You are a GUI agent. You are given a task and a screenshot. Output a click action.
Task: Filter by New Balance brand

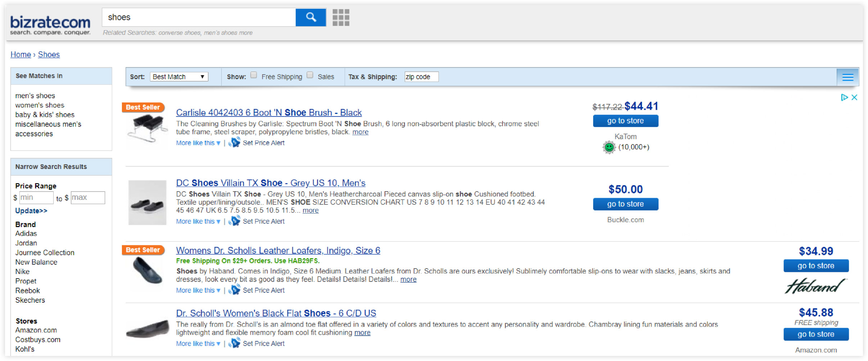pos(36,262)
